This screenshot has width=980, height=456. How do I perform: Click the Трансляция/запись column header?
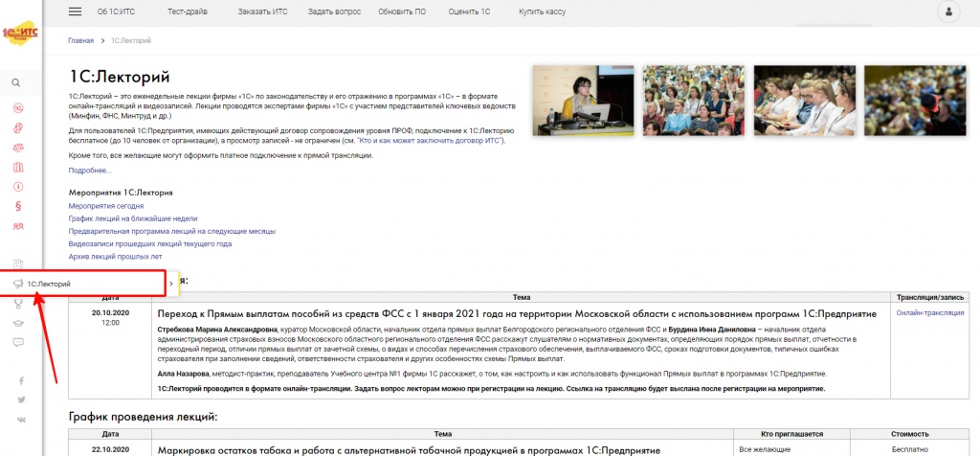point(930,298)
